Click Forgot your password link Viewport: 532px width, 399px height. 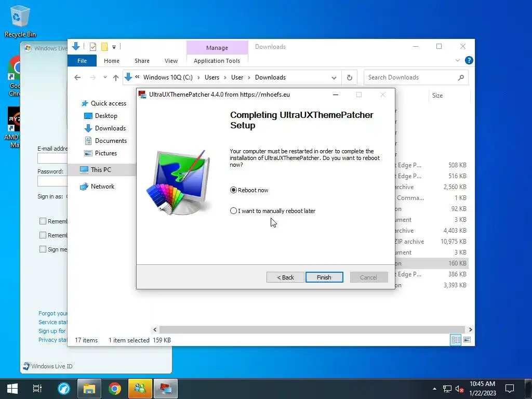pyautogui.click(x=52, y=313)
